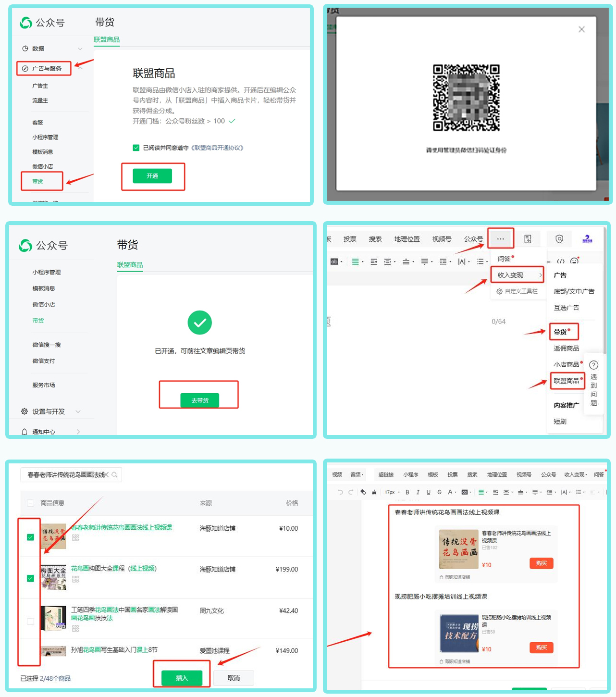The image size is (616, 697).
Task: Insert a code block with the </> icon
Action: (x=560, y=261)
